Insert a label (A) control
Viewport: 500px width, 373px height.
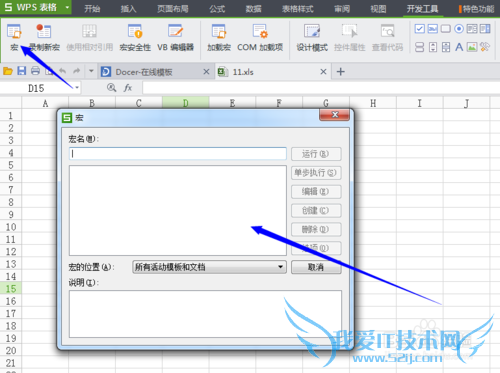459,47
